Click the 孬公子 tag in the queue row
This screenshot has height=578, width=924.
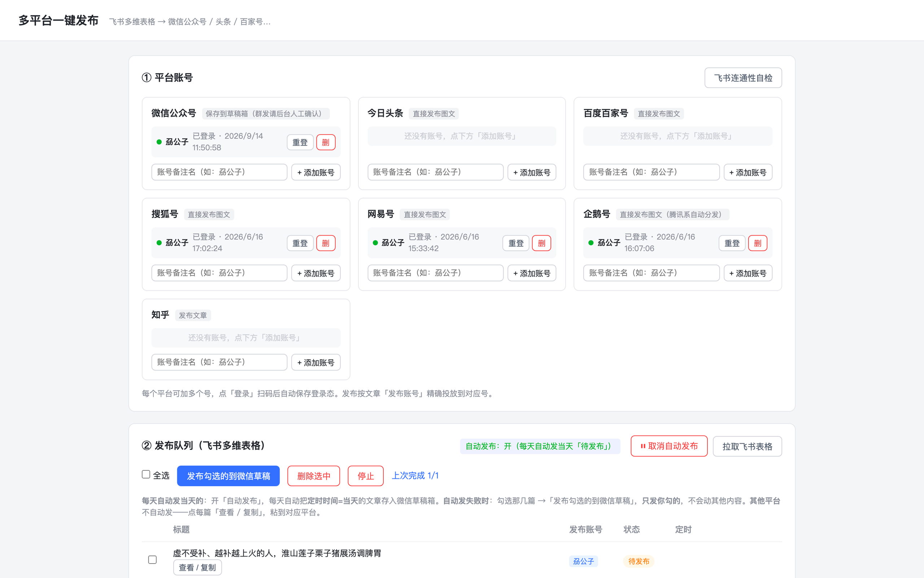583,561
